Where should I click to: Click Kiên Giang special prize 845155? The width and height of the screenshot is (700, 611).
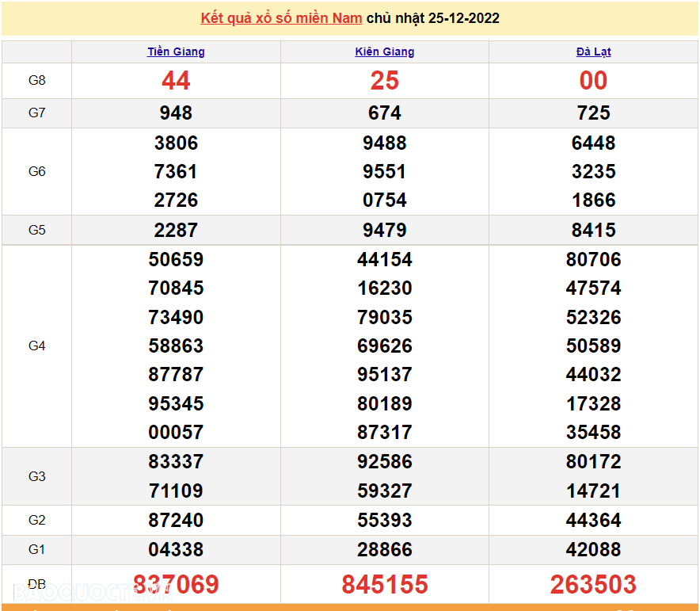tap(385, 585)
